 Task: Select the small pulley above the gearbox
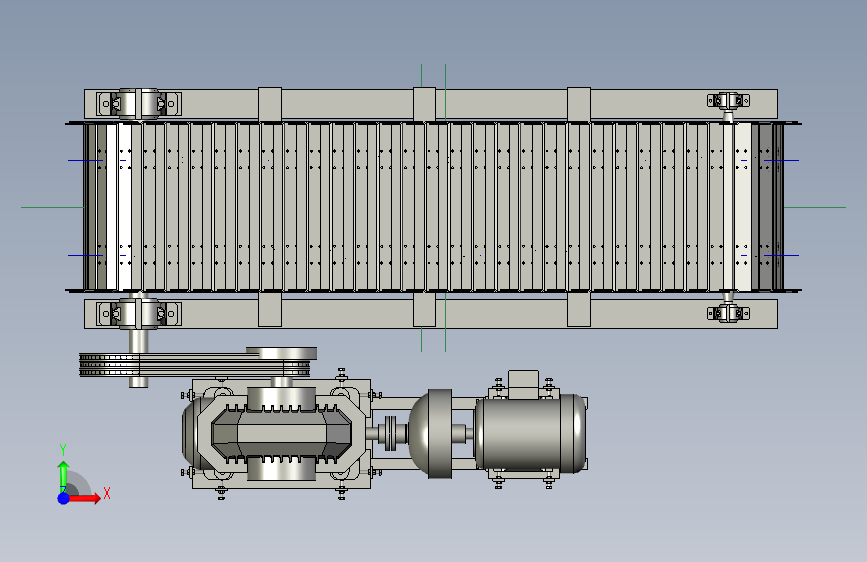[282, 353]
